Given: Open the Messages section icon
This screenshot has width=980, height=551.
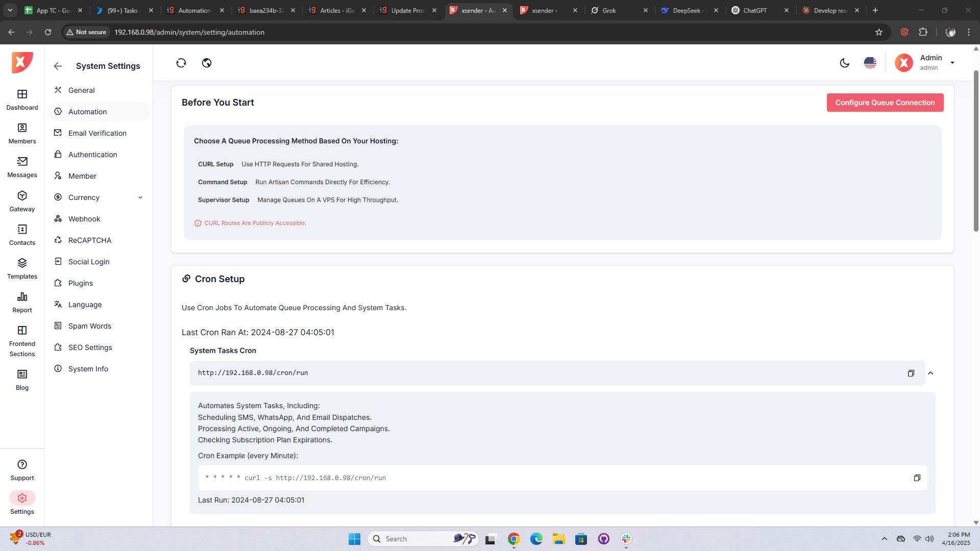Looking at the screenshot, I should 22,162.
